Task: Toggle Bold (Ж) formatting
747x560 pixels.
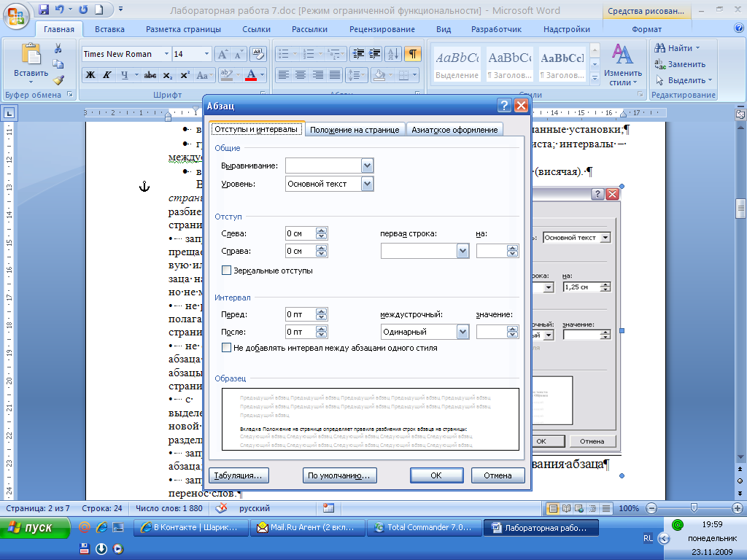Action: pos(90,75)
